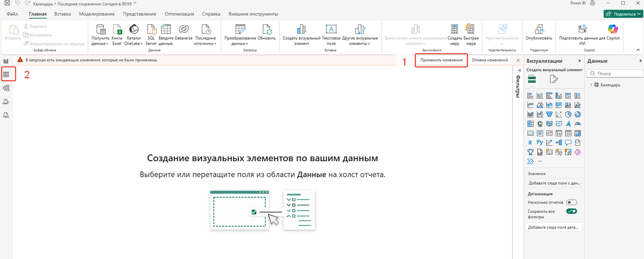Collapse the Визуализации pane
Screen dimensions: 644x259
[x=579, y=61]
